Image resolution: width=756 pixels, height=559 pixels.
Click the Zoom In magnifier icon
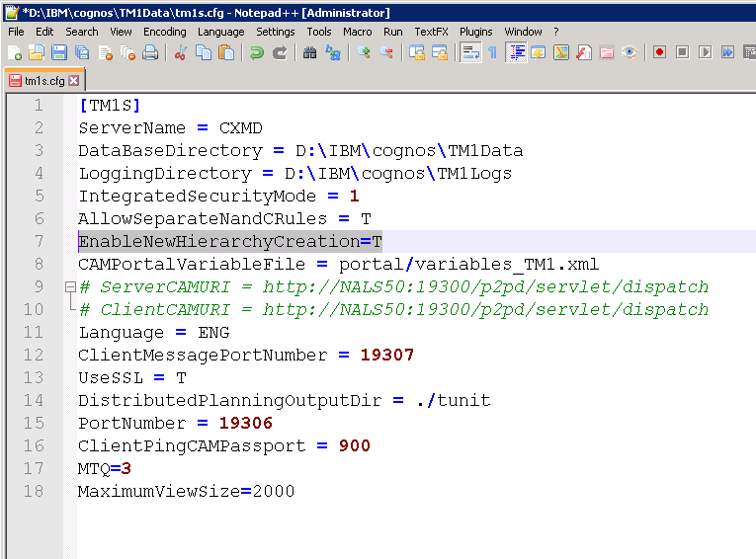364,52
